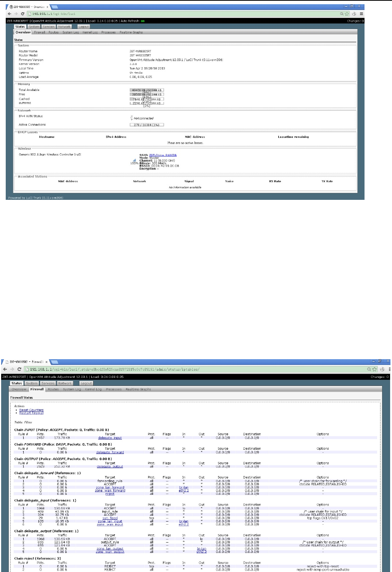Star-bookmark the Firewall window page
The image size is (392, 572).
(374, 369)
